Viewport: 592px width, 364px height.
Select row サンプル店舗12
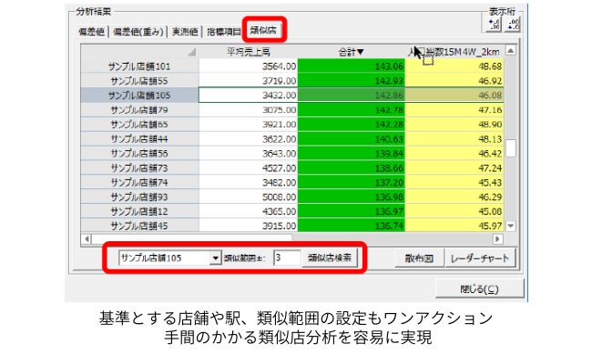click(x=139, y=212)
